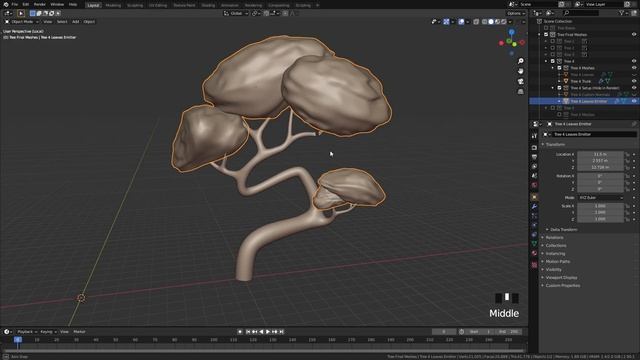The image size is (640, 360).
Task: Click the Scale Z value field
Action: [x=600, y=219]
